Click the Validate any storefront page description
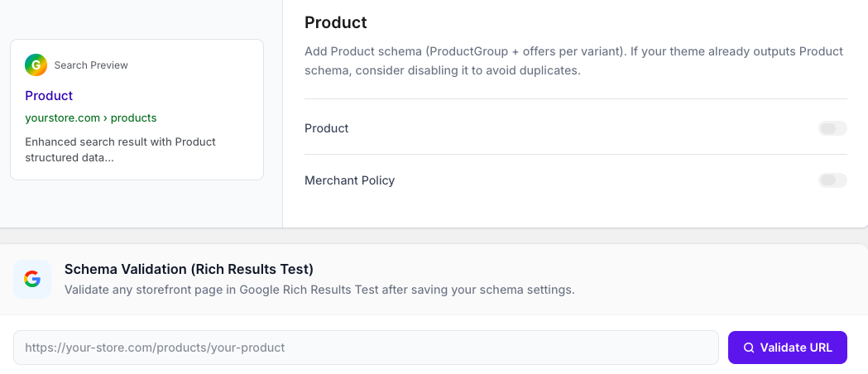Image resolution: width=868 pixels, height=374 pixels. (319, 290)
